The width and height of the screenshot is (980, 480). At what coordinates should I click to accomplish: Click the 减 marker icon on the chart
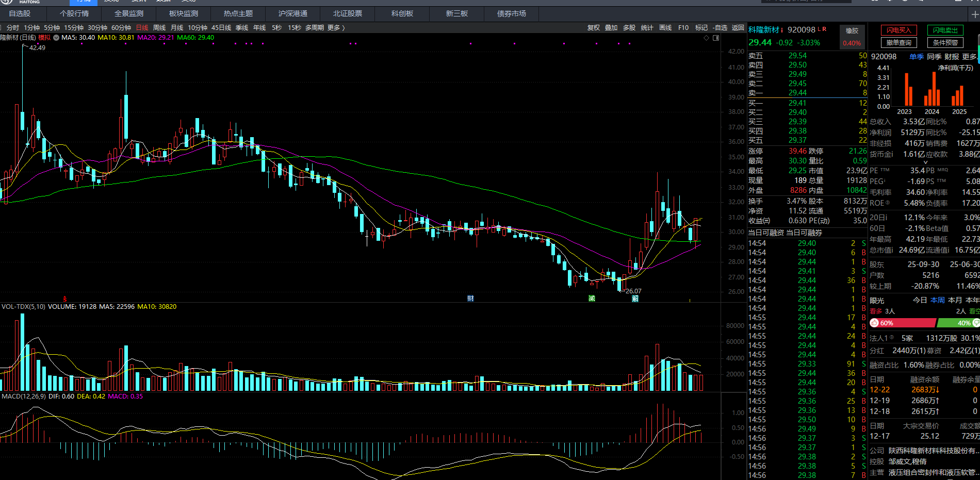pyautogui.click(x=592, y=299)
